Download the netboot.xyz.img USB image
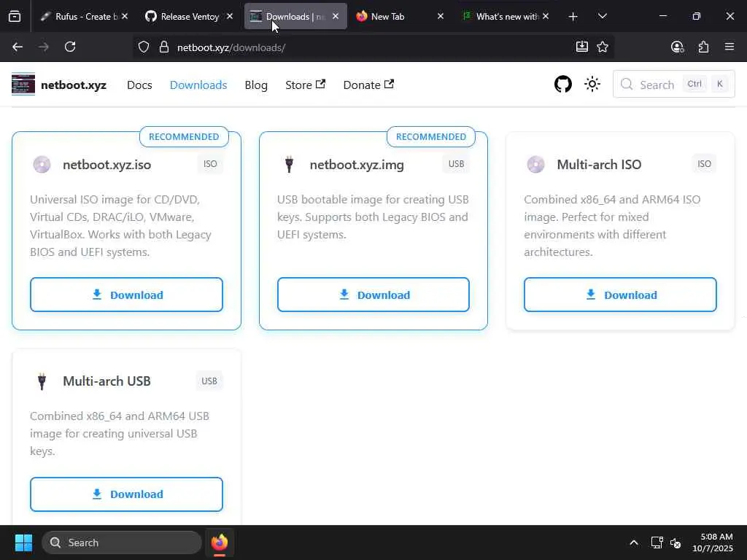This screenshot has height=560, width=747. 373,295
